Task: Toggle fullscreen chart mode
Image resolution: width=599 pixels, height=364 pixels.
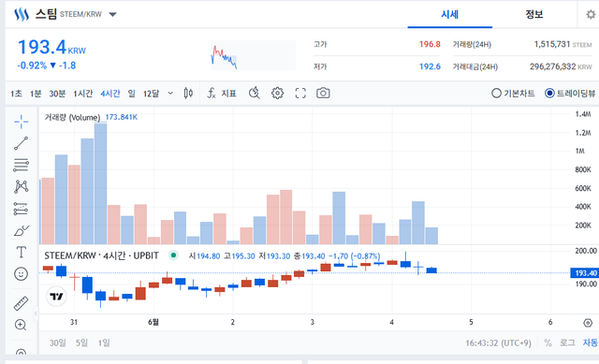Action: [x=300, y=94]
